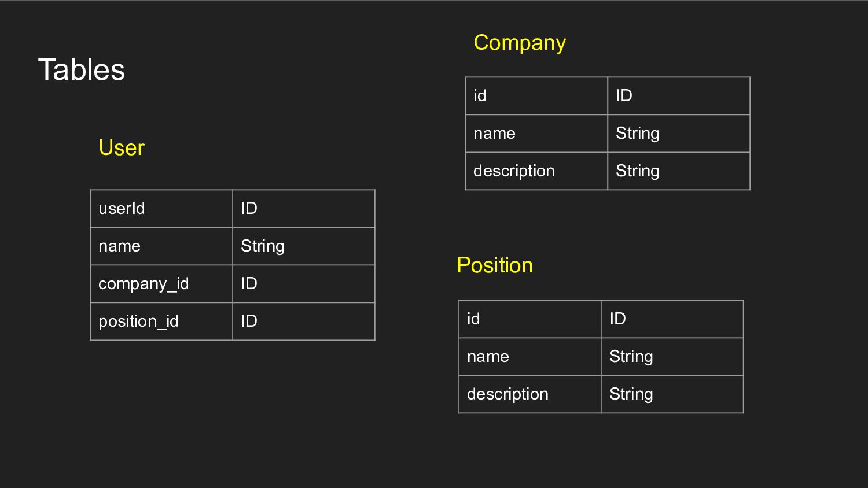868x488 pixels.
Task: Click ID type beside company_id
Action: pos(249,284)
